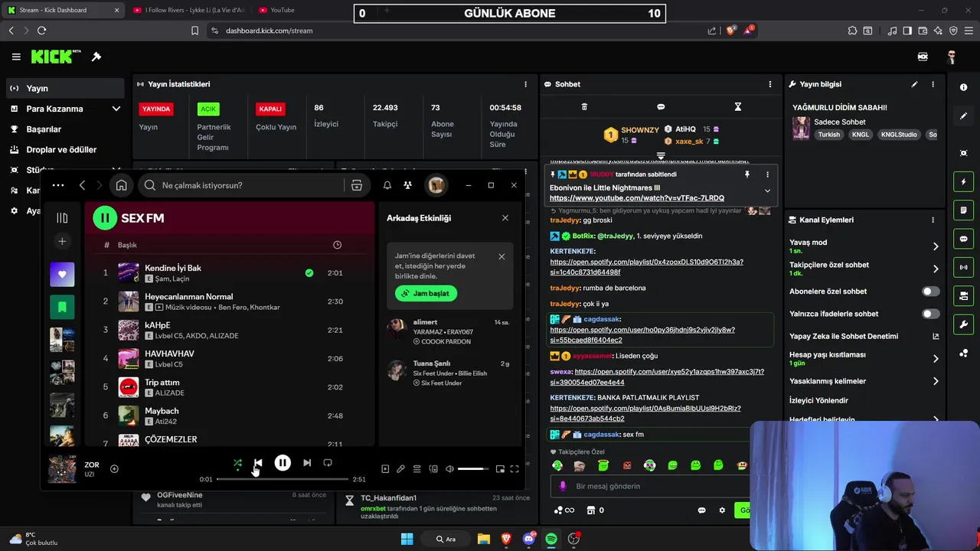The image size is (980, 551).
Task: Adjust Spotify volume slider
Action: coord(473,469)
